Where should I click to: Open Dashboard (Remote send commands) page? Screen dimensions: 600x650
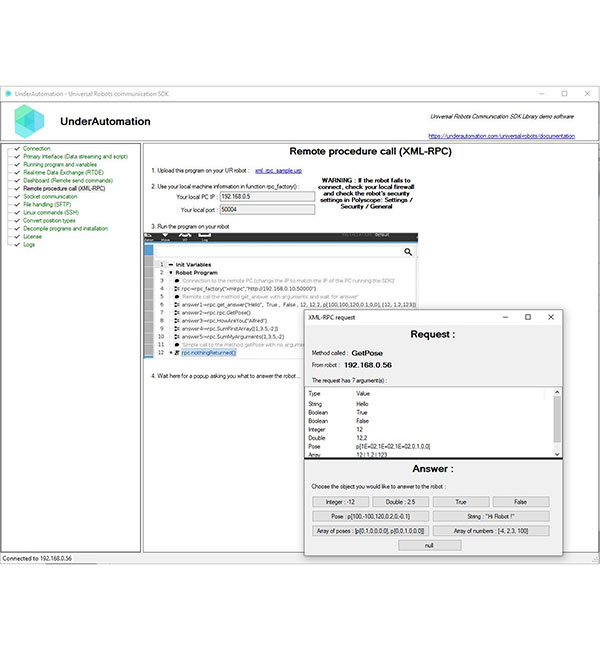pyautogui.click(x=68, y=180)
